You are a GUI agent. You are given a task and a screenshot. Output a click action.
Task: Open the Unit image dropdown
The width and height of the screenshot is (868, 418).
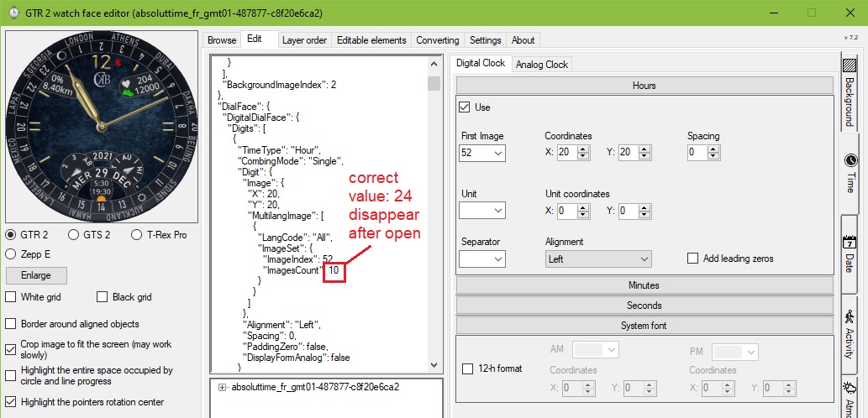[482, 211]
